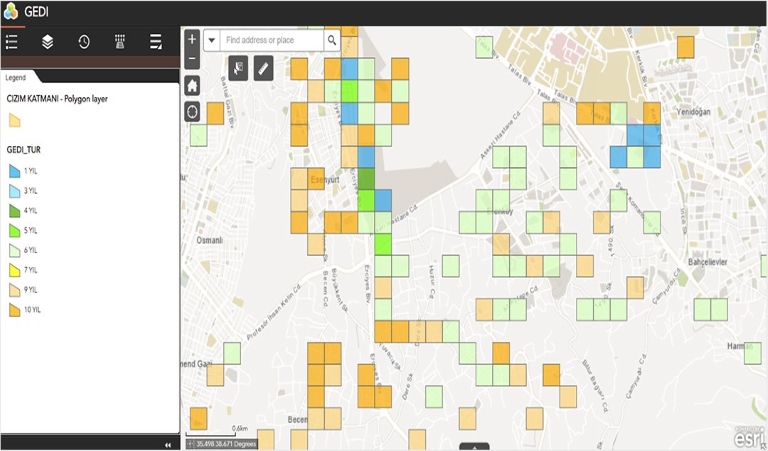Click the Çamyurdu Cd street label
Screen dimensions: 768x451
pos(665,287)
